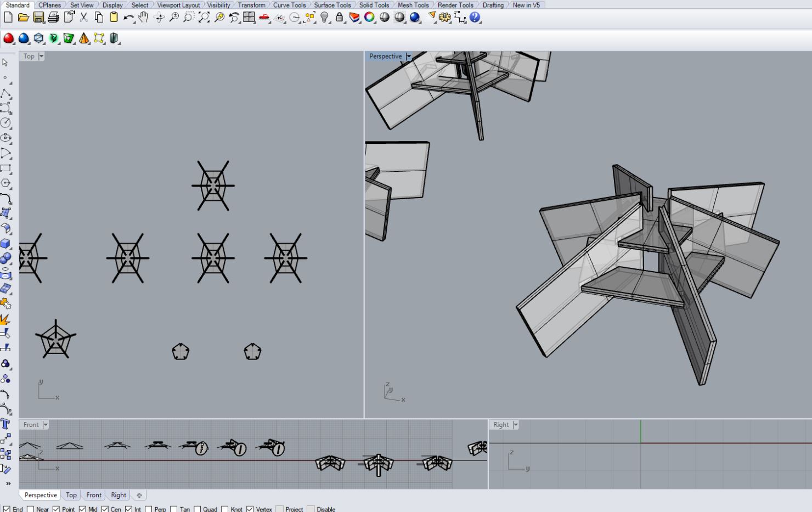This screenshot has height=512, width=812.
Task: Switch to the Right tab at bottom
Action: [119, 495]
